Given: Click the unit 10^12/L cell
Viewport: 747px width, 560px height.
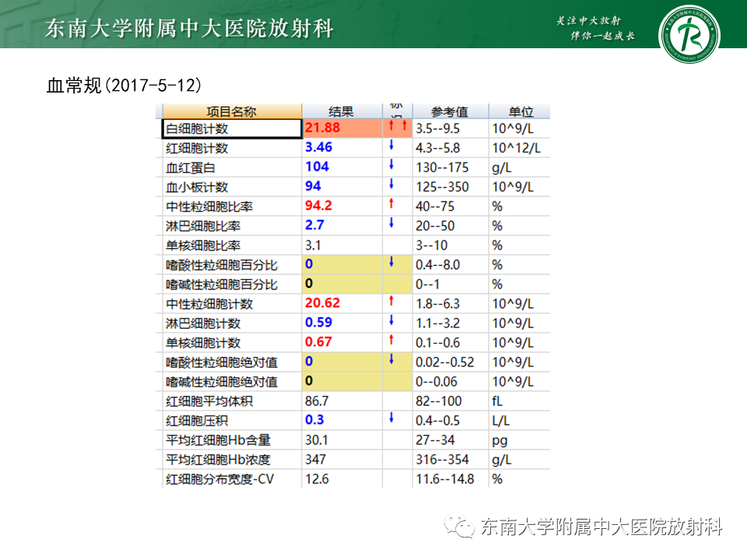Looking at the screenshot, I should (516, 148).
